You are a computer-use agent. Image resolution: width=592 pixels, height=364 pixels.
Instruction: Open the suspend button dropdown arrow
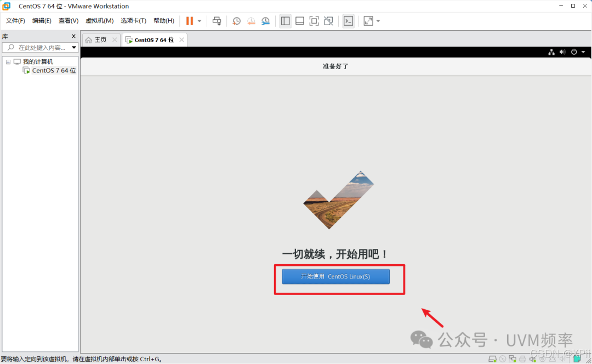pyautogui.click(x=200, y=21)
